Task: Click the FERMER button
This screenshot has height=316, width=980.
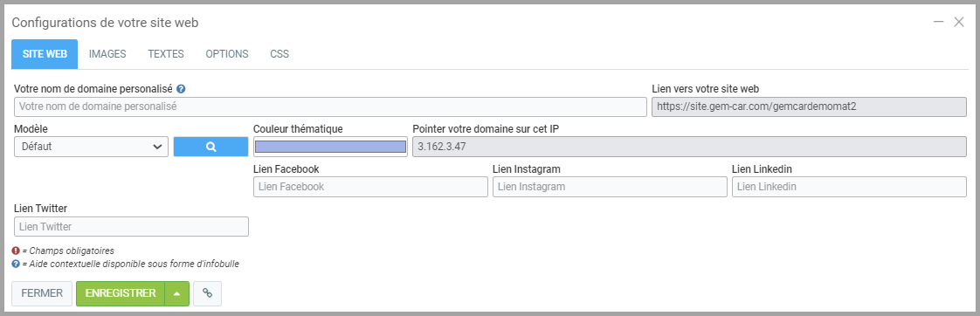Action: [x=42, y=293]
